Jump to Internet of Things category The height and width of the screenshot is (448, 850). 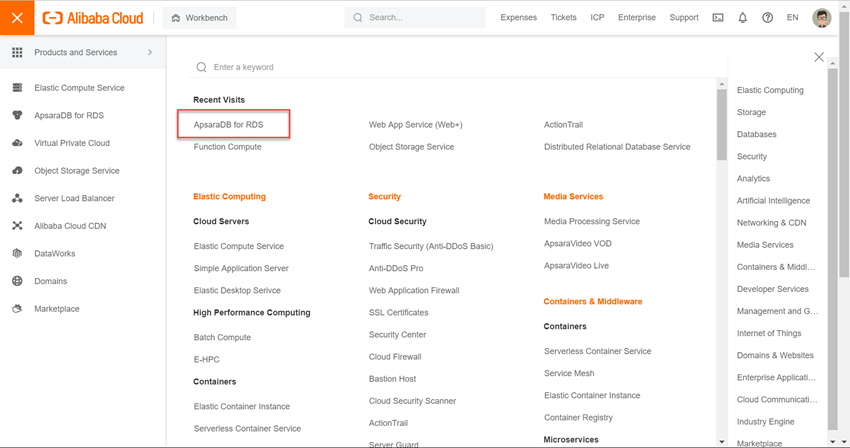(x=769, y=334)
